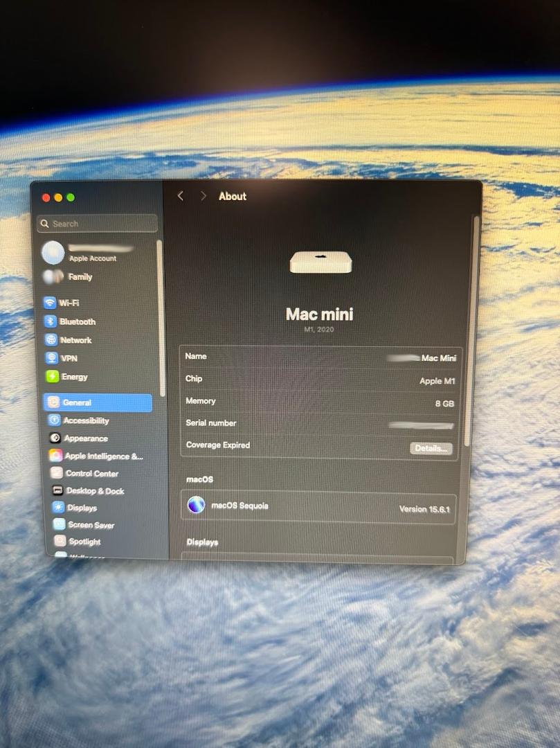Open the Network globe icon
Viewport: 560px width, 748px height.
point(51,340)
